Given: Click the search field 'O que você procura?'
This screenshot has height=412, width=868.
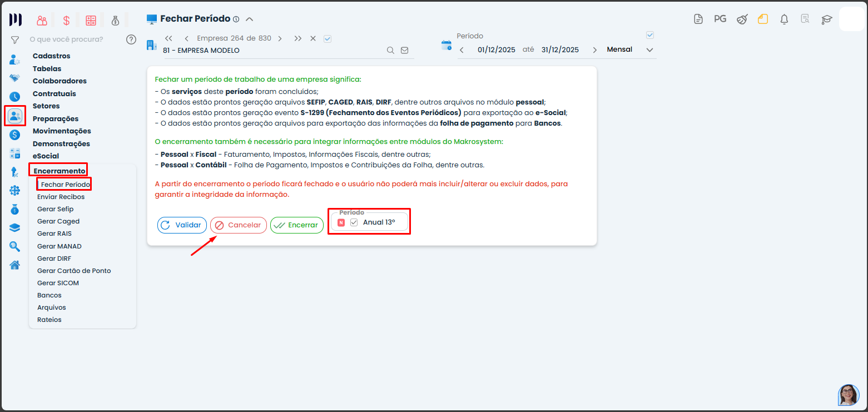Looking at the screenshot, I should (66, 39).
